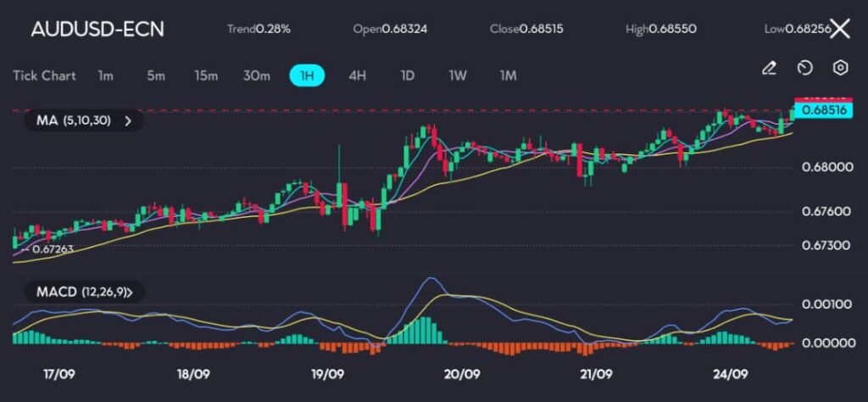Open the drawing pencil tool
The height and width of the screenshot is (402, 868).
pyautogui.click(x=769, y=68)
